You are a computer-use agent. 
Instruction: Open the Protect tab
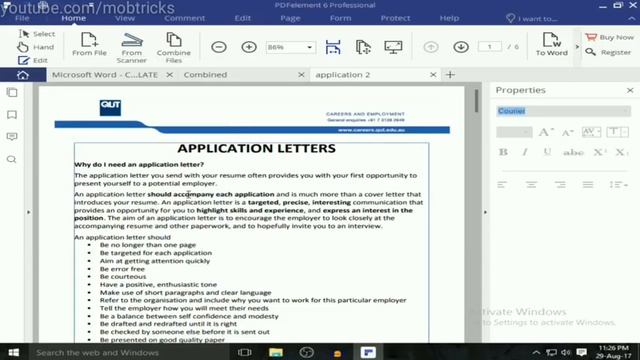click(x=395, y=18)
